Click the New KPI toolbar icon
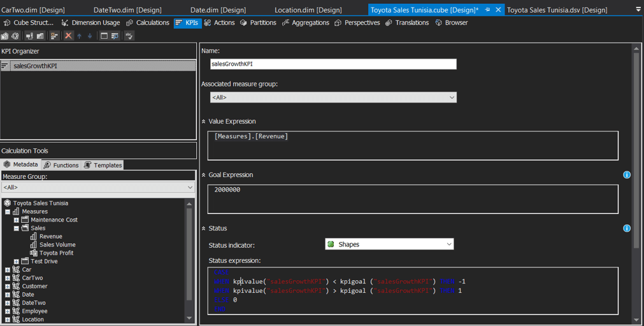The height and width of the screenshot is (326, 644). tap(54, 36)
